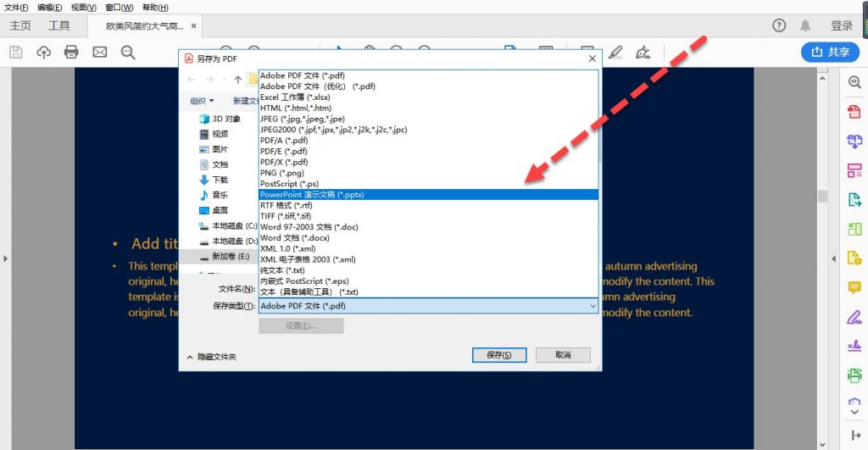Click the highlighter pen icon in toolbar
Image resolution: width=868 pixels, height=450 pixels.
point(615,52)
